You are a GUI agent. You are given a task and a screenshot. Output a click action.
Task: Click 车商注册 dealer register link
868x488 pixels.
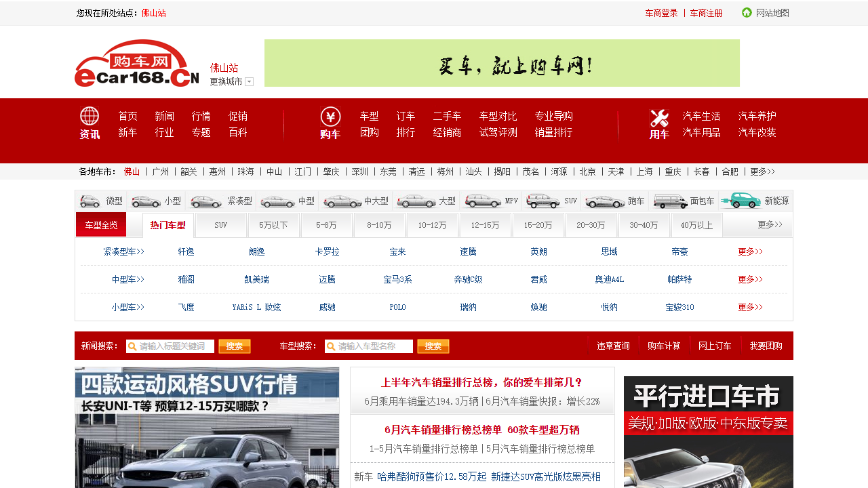pyautogui.click(x=706, y=13)
